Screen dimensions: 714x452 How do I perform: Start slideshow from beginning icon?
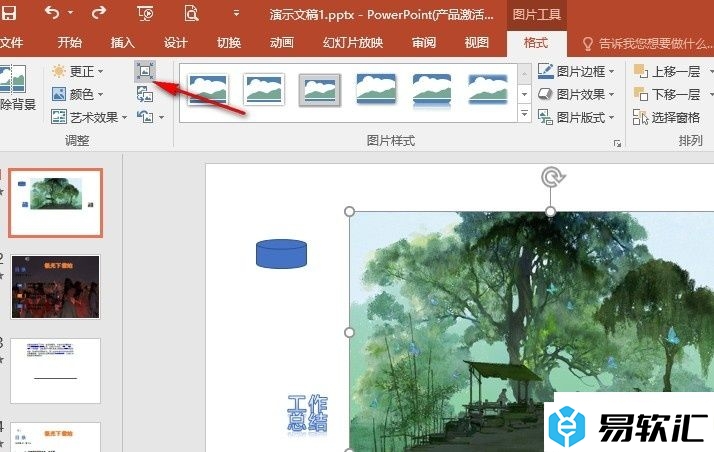click(145, 14)
